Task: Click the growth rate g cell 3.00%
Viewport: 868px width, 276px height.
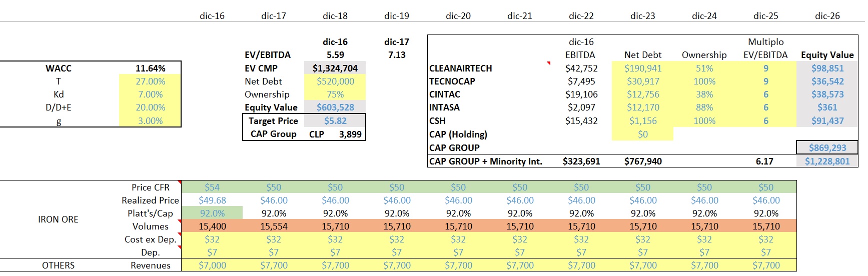Action: click(150, 121)
